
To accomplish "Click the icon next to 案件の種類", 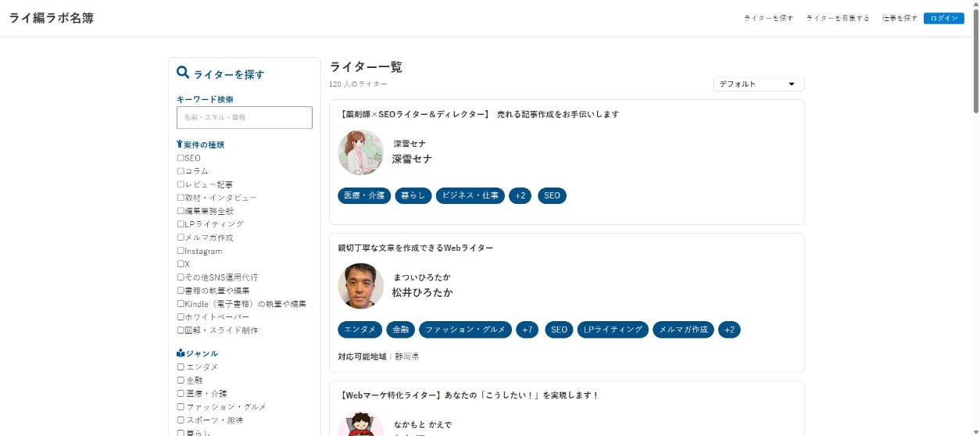I will 180,145.
